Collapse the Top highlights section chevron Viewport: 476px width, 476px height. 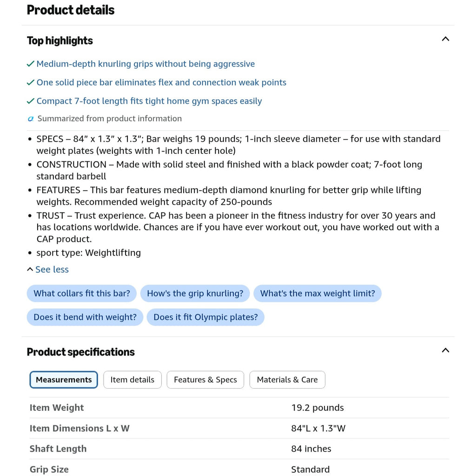[445, 39]
